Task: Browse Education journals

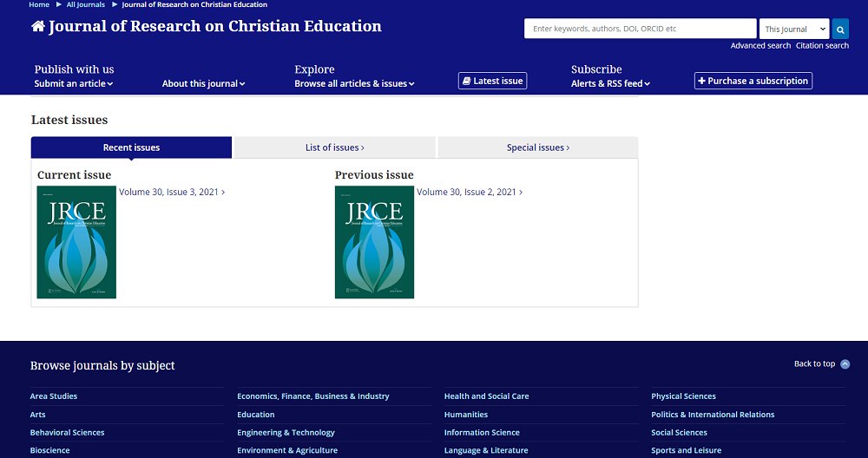Action: 256,415
